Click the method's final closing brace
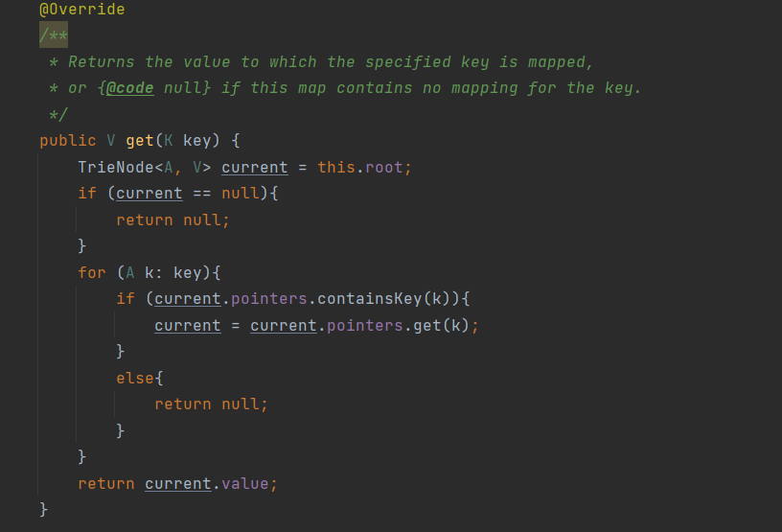The image size is (782, 532). point(44,509)
